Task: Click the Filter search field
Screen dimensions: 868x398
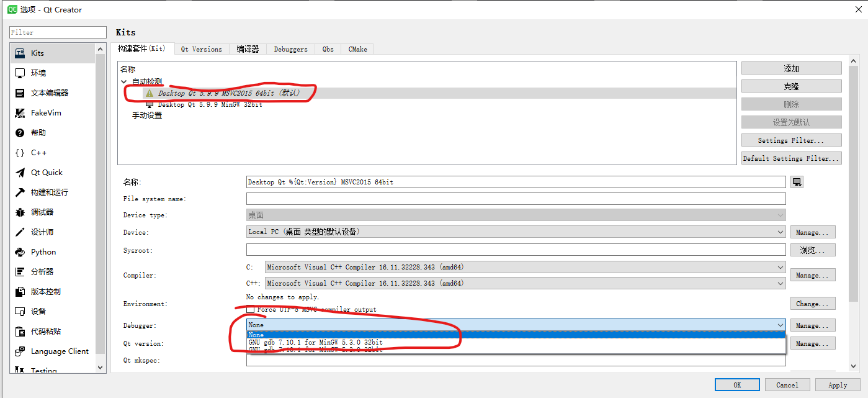Action: 57,32
